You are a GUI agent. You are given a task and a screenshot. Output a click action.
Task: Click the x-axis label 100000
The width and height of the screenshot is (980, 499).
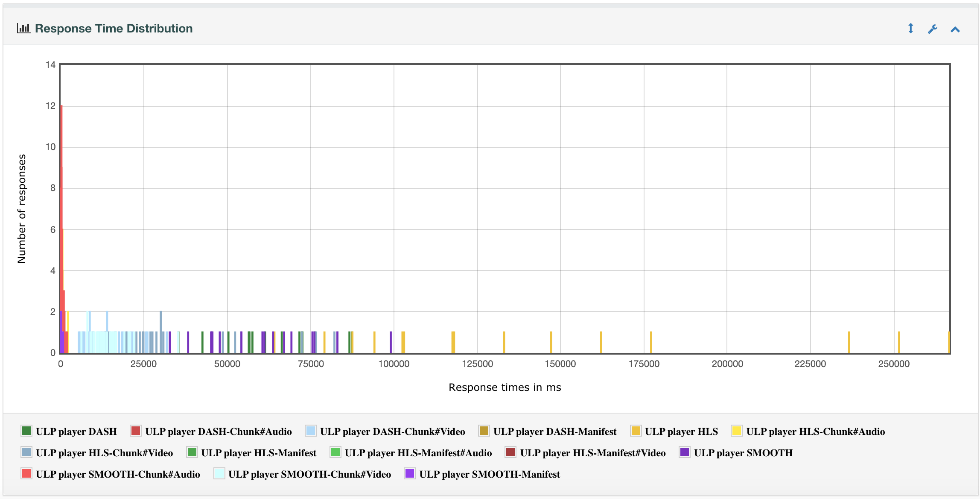click(394, 364)
